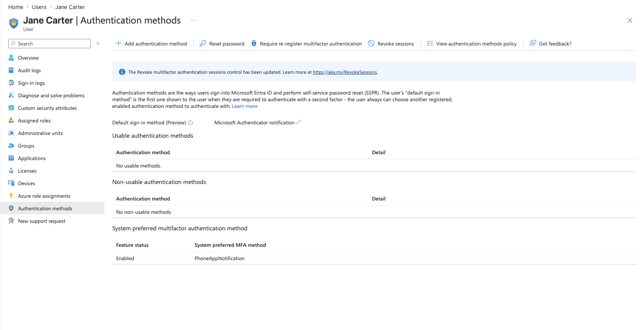Screen dimensions: 644x330
Task: Click the blue info icon in the banner
Action: click(x=122, y=72)
